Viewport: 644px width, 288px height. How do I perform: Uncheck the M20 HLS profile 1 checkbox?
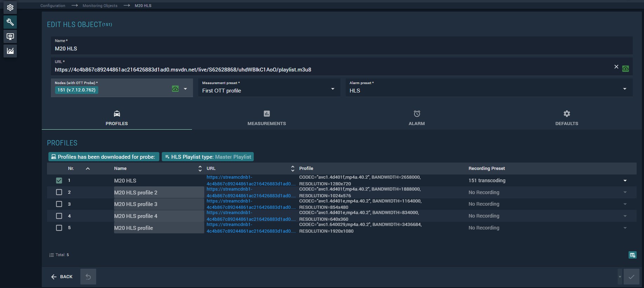59,180
